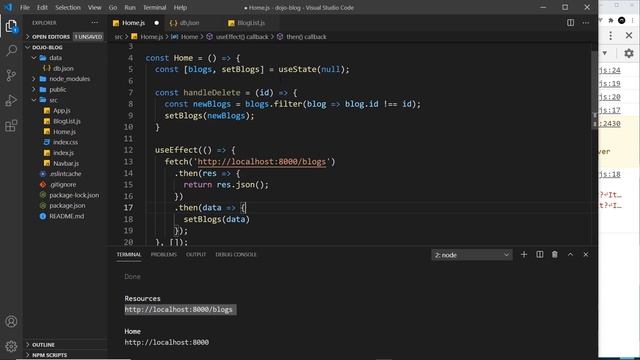Open package.json in the file tree
This screenshot has width=640, height=360.
coord(67,206)
